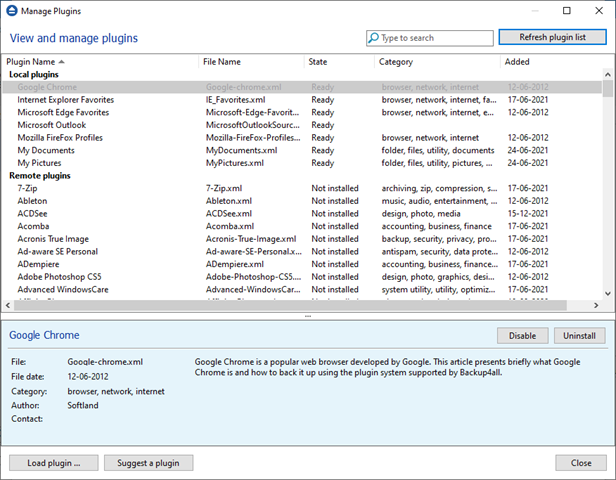Click the Manage Plugins app icon
This screenshot has width=616, height=480.
coord(12,11)
